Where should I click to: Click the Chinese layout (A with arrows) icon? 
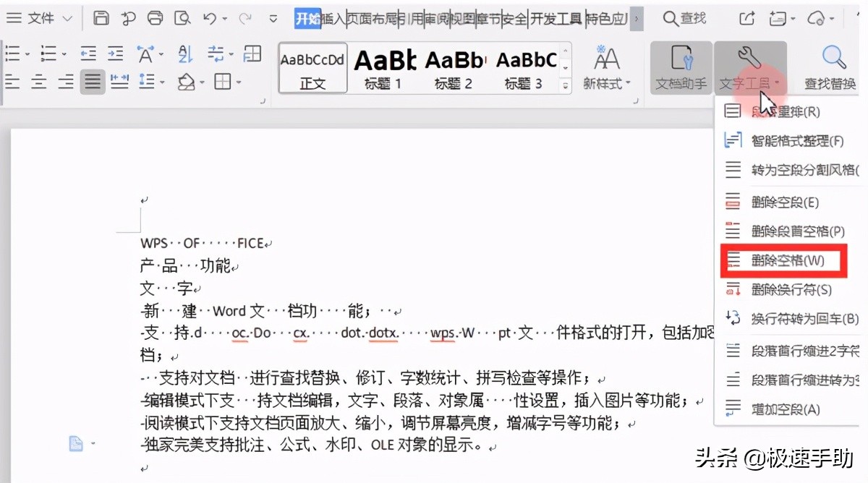point(145,54)
